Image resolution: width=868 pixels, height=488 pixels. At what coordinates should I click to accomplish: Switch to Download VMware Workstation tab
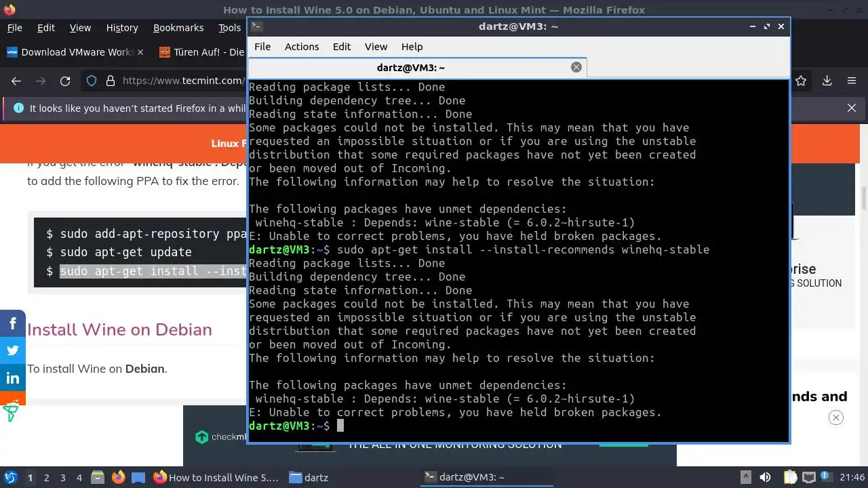75,52
